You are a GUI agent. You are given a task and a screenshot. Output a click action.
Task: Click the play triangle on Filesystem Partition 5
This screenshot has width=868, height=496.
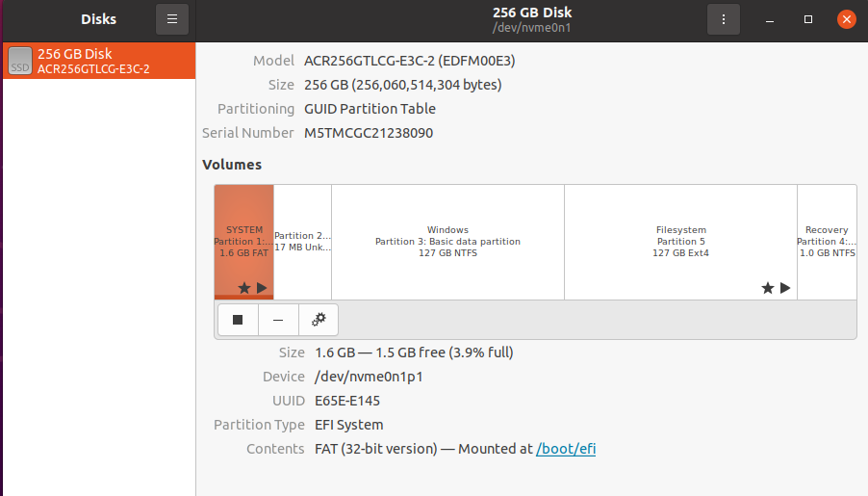point(785,288)
